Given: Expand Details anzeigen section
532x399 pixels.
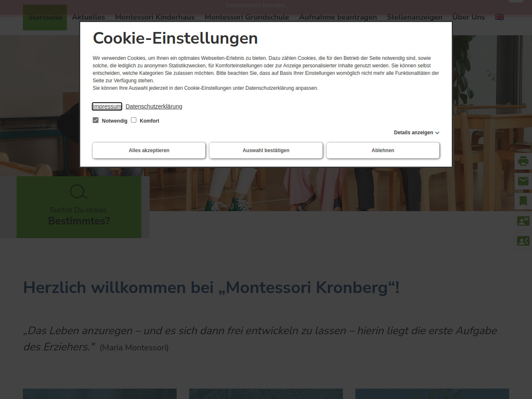Looking at the screenshot, I should pyautogui.click(x=413, y=133).
